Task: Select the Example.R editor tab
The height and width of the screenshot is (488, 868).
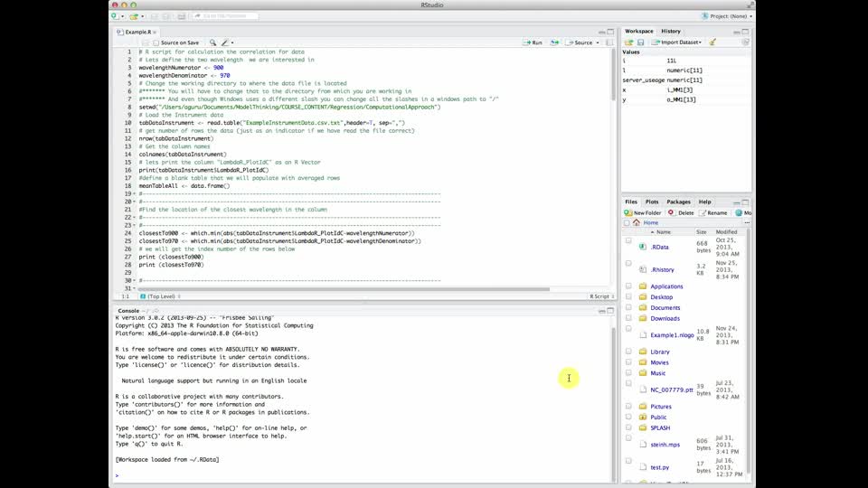Action: [x=137, y=33]
